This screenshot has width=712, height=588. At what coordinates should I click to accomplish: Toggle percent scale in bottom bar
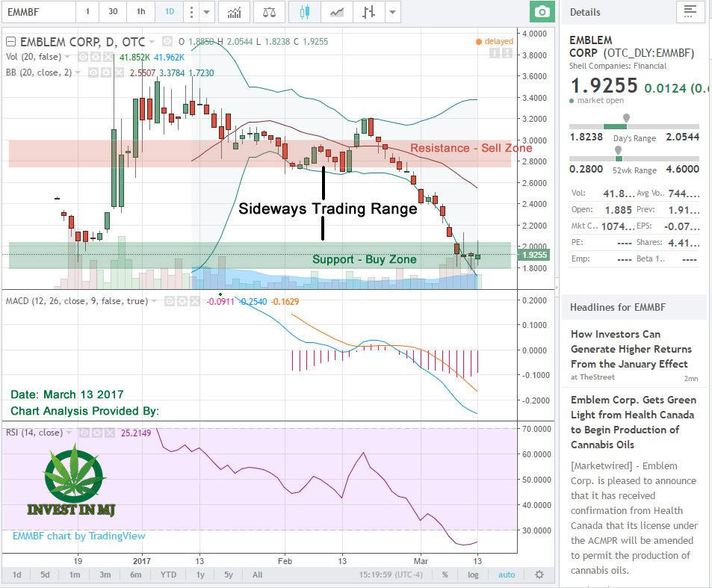coord(445,575)
